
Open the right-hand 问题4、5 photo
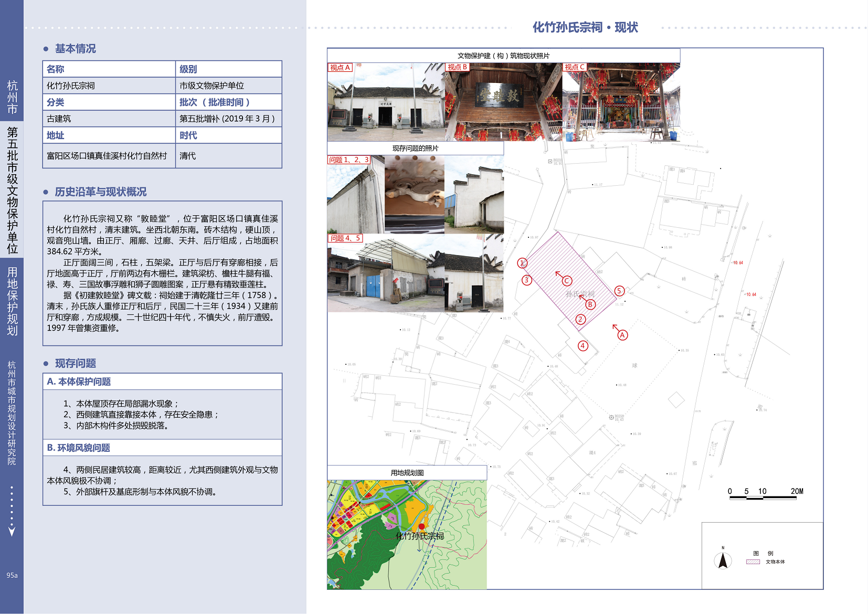click(x=474, y=273)
